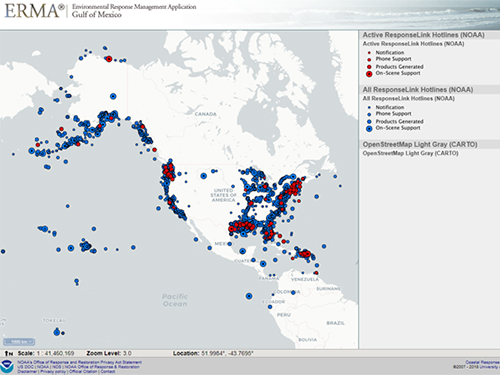Open the Privacy policy footer link
The width and height of the screenshot is (500, 375).
[53, 371]
